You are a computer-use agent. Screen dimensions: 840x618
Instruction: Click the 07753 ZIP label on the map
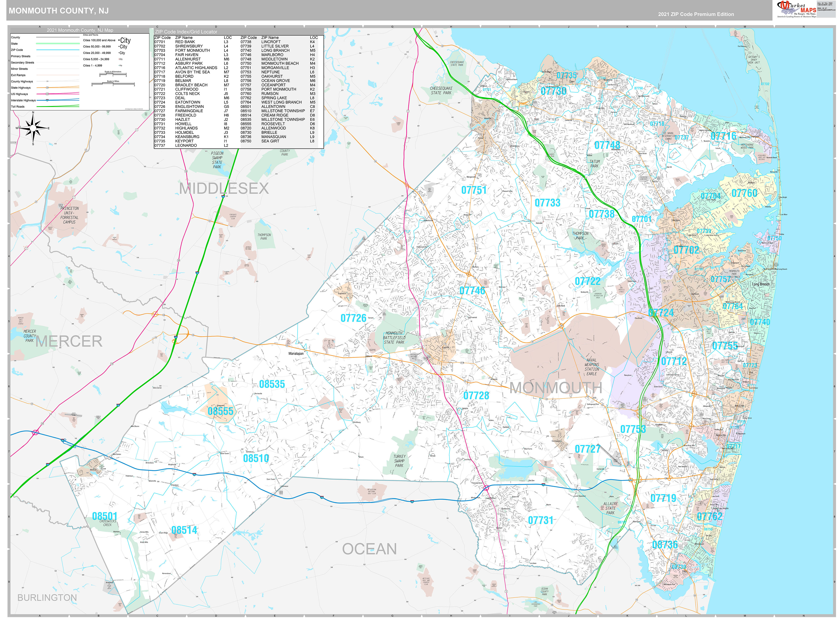(633, 429)
